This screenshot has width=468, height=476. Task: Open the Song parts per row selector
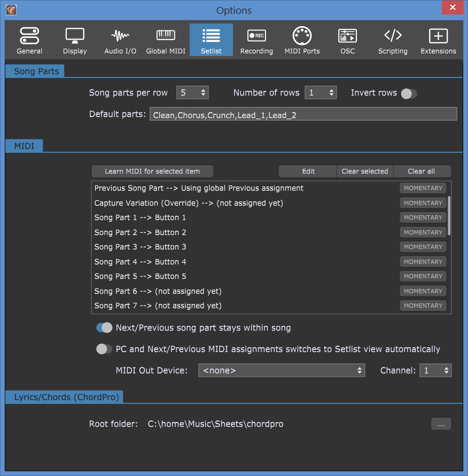tap(192, 92)
